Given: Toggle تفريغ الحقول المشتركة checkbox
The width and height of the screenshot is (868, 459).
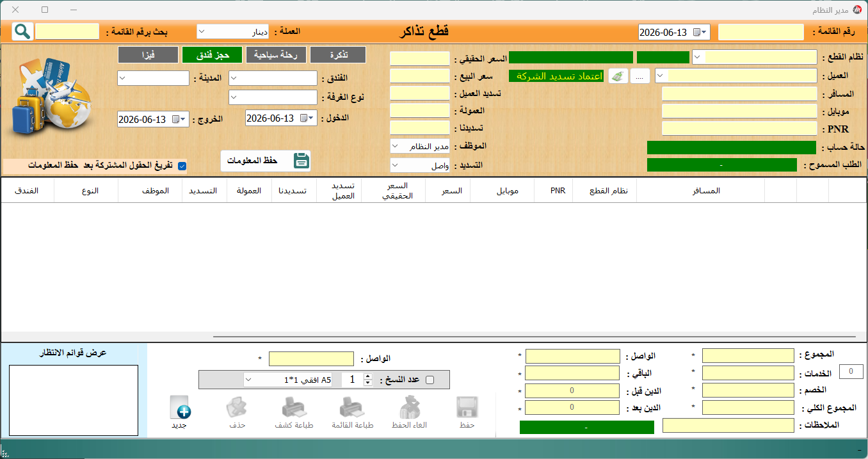Looking at the screenshot, I should tap(182, 166).
